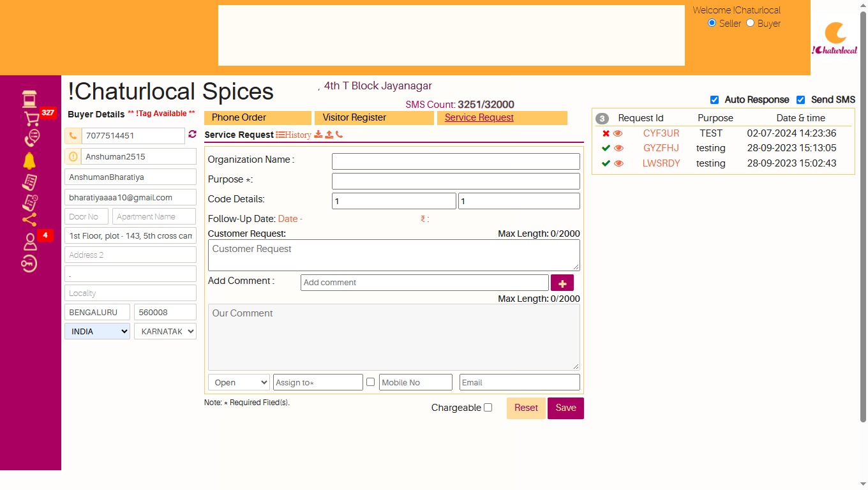This screenshot has height=490, width=868.
Task: Tick the checkbox beside Mobile No field
Action: pos(370,382)
